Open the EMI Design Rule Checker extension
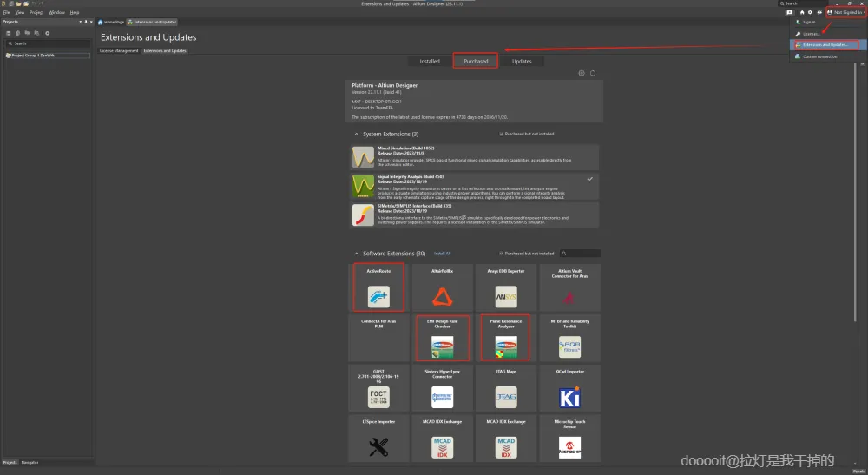 (443, 338)
